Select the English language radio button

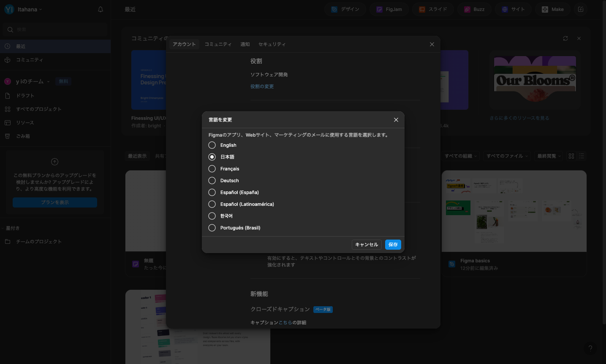212,145
